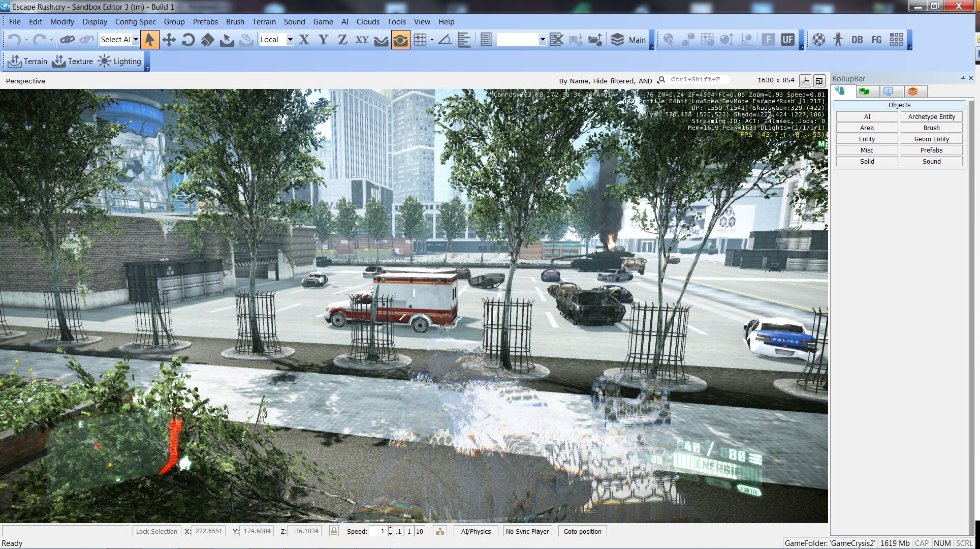Choose the Rotate tool
Screen dimensions: 980x549
188,40
